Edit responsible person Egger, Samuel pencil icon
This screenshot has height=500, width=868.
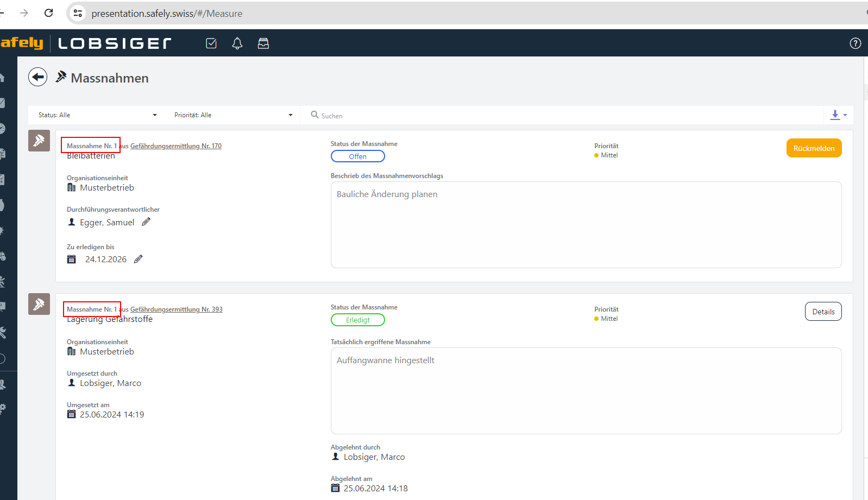146,222
